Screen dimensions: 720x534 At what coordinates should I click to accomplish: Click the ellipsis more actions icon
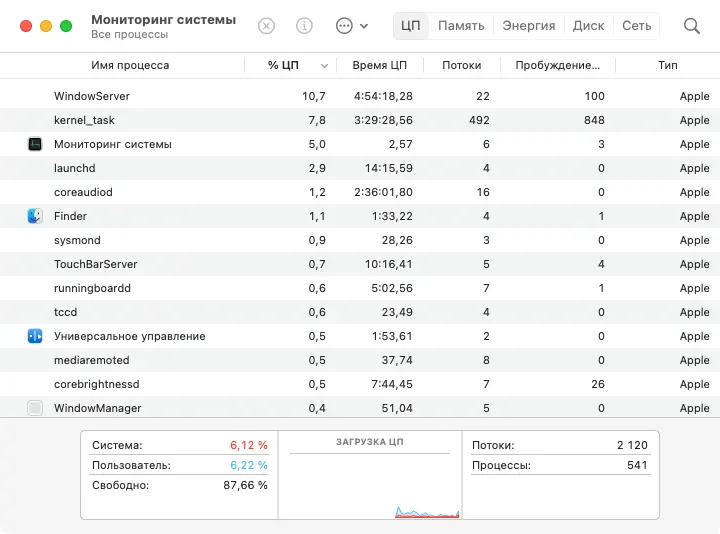tap(344, 26)
